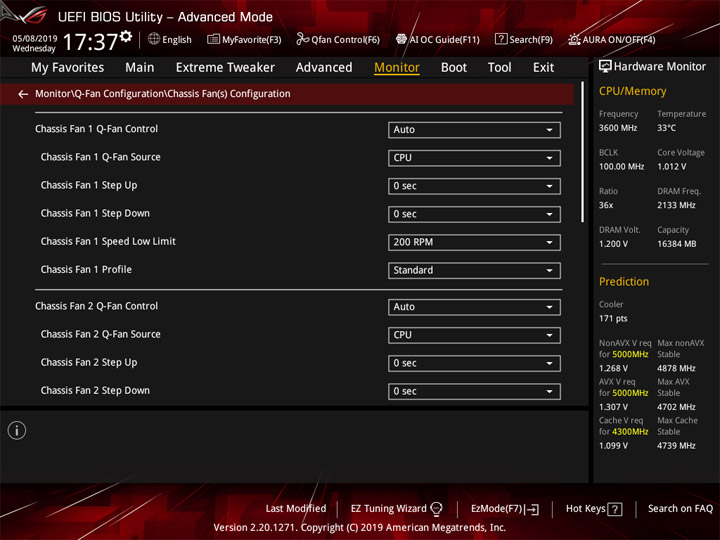The width and height of the screenshot is (720, 540).
Task: Click the 3600 MHz frequency value
Action: (x=618, y=128)
